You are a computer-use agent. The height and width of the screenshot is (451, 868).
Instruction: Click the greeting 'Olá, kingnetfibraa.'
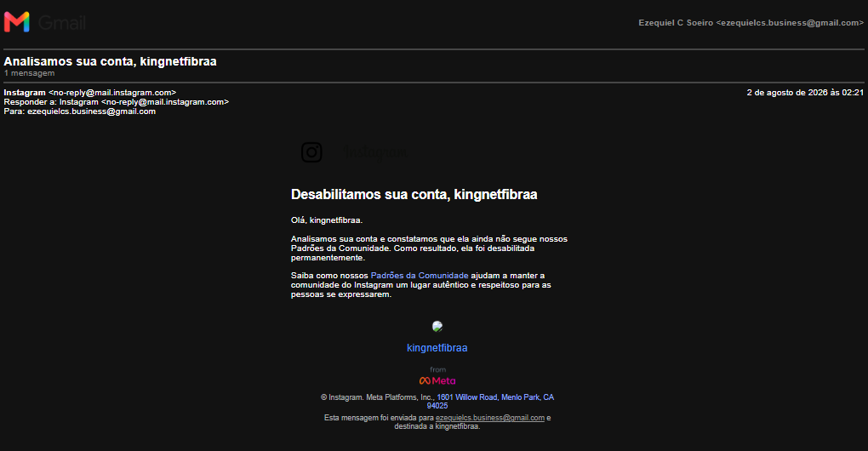(327, 220)
